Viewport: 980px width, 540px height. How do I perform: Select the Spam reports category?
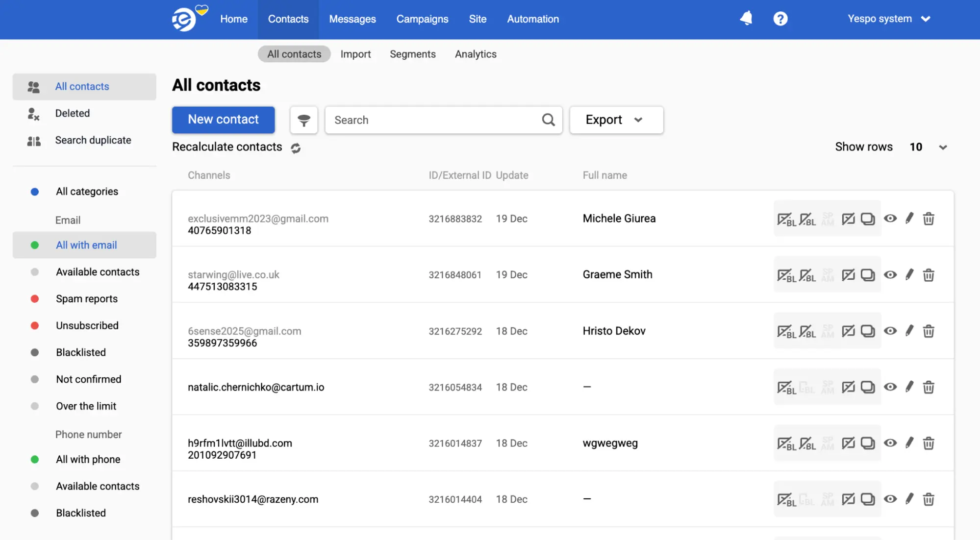coord(87,298)
